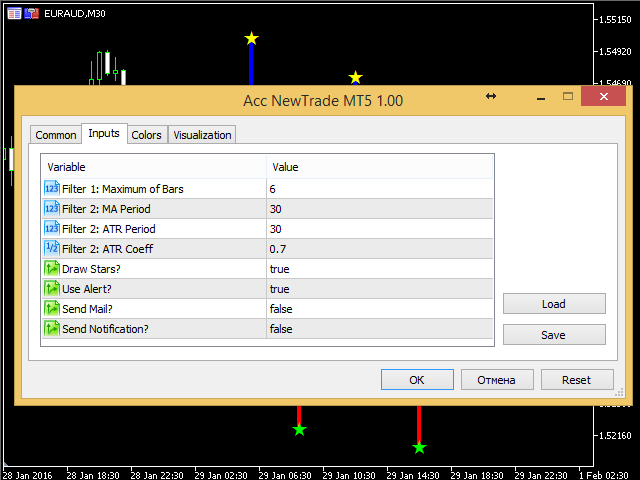Click the resize grip at the dialog corner

pyautogui.click(x=620, y=393)
